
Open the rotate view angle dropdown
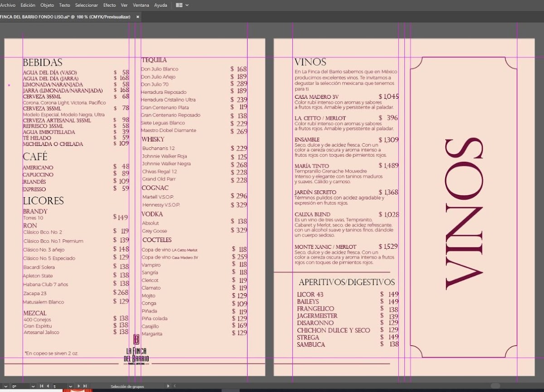tap(32, 386)
